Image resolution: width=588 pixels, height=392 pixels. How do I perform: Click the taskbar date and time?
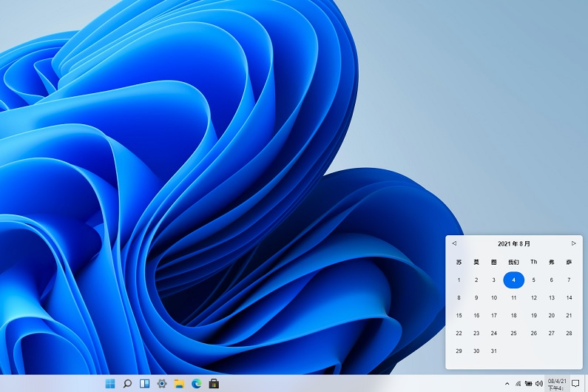[557, 384]
